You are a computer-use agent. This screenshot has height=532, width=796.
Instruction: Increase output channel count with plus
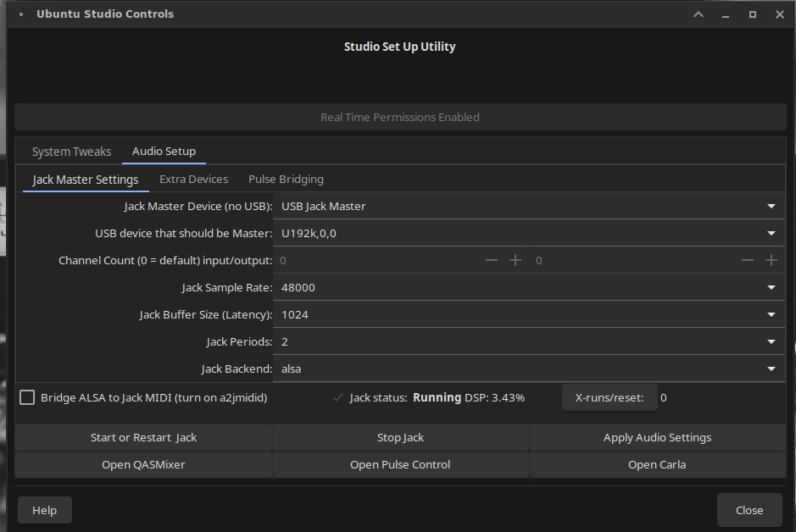[771, 261]
